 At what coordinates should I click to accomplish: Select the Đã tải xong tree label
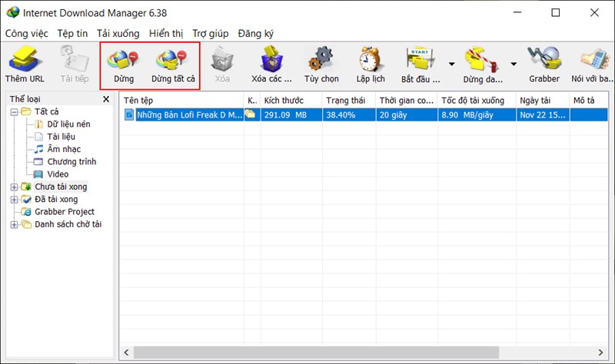coord(56,200)
